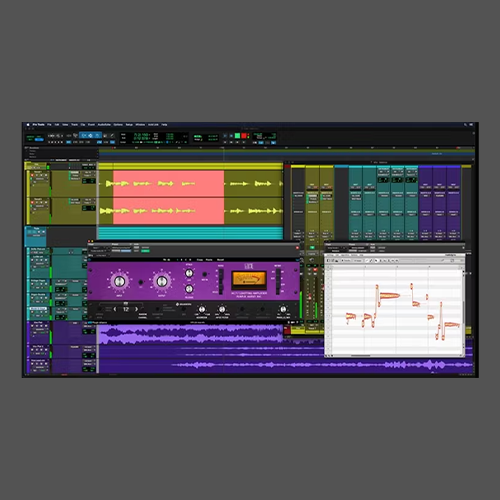This screenshot has width=500, height=500.
Task: Click the release knob on purple compressor
Action: tap(189, 289)
